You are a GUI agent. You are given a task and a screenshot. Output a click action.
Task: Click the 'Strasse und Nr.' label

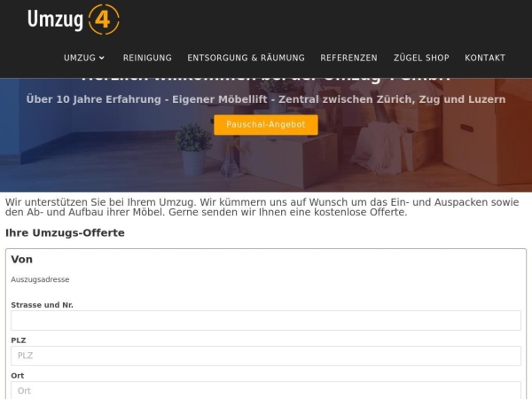[42, 305]
